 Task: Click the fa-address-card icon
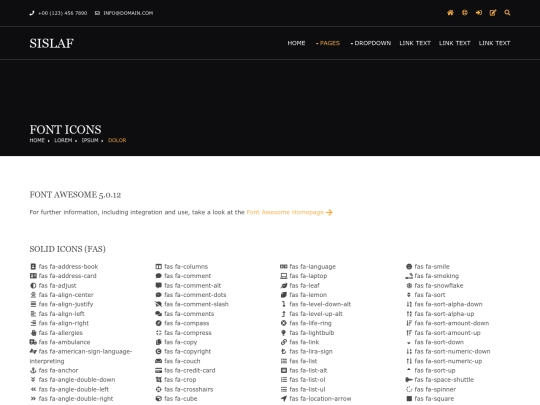tap(33, 276)
